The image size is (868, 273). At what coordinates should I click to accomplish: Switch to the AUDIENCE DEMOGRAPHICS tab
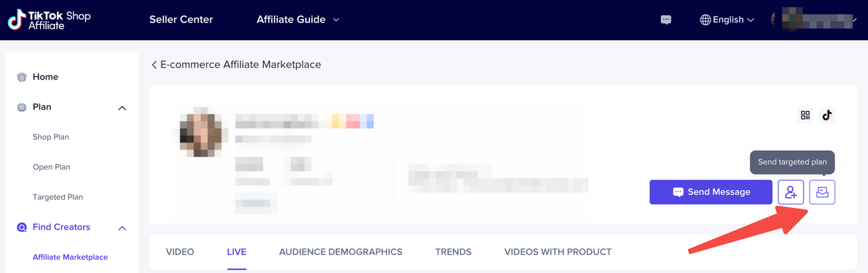pyautogui.click(x=340, y=252)
